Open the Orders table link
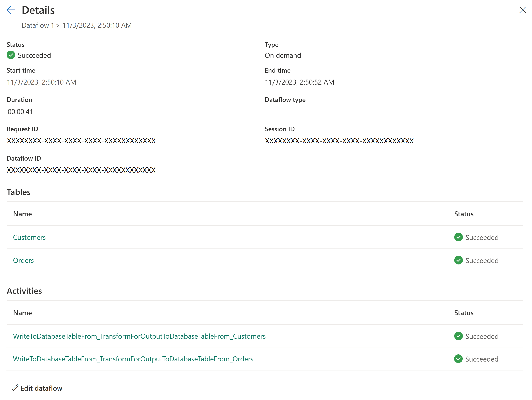This screenshot has height=400, width=532. (23, 260)
